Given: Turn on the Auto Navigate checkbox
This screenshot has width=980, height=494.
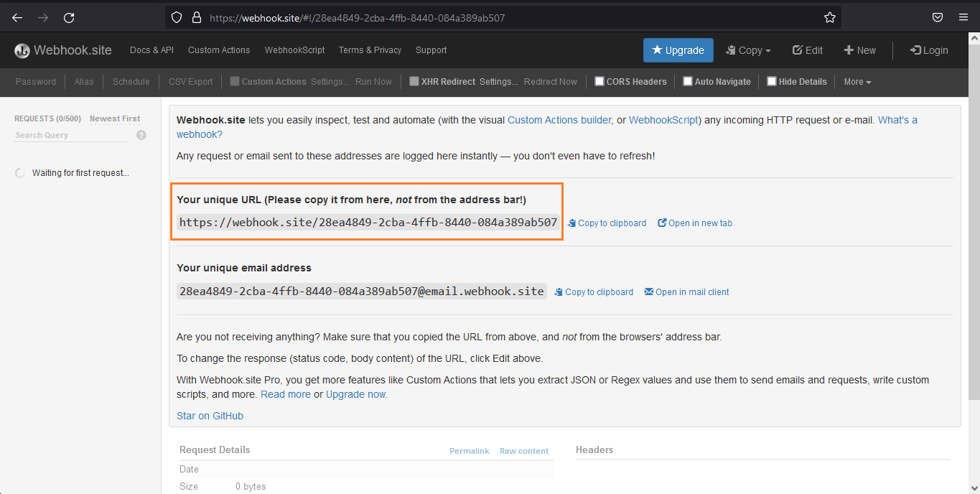Looking at the screenshot, I should point(688,81).
